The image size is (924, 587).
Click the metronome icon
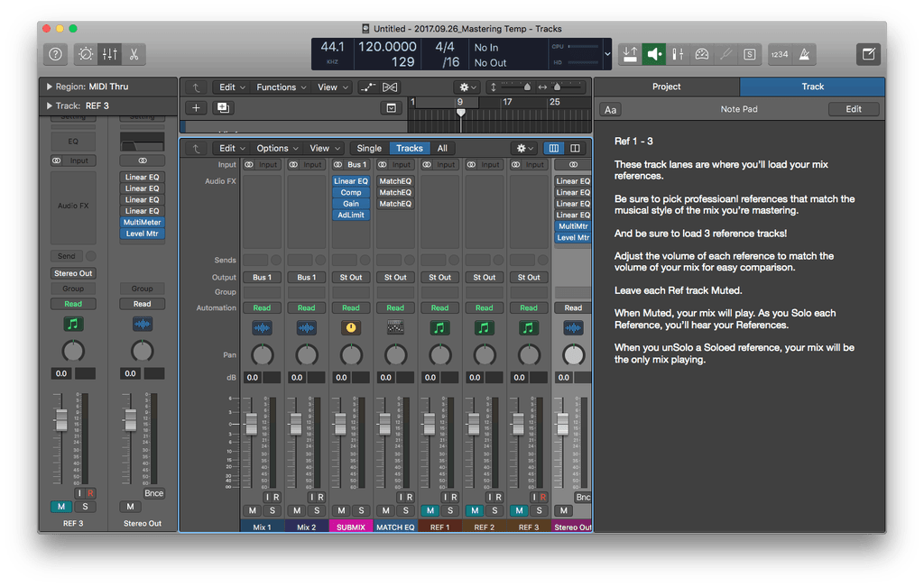(804, 54)
